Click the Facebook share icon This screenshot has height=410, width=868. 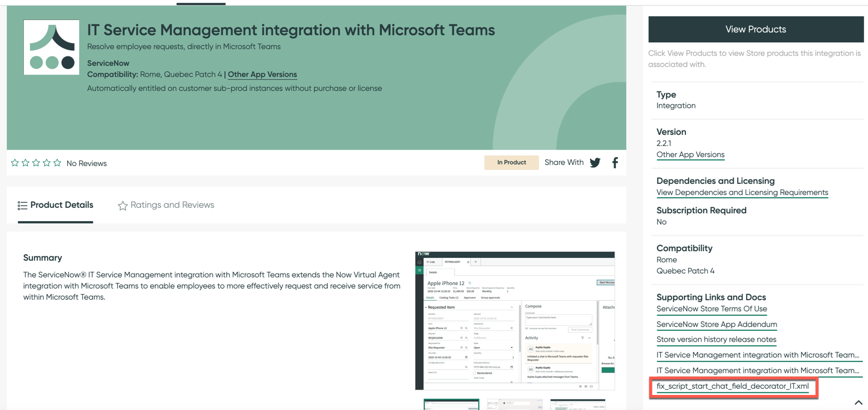pos(615,163)
